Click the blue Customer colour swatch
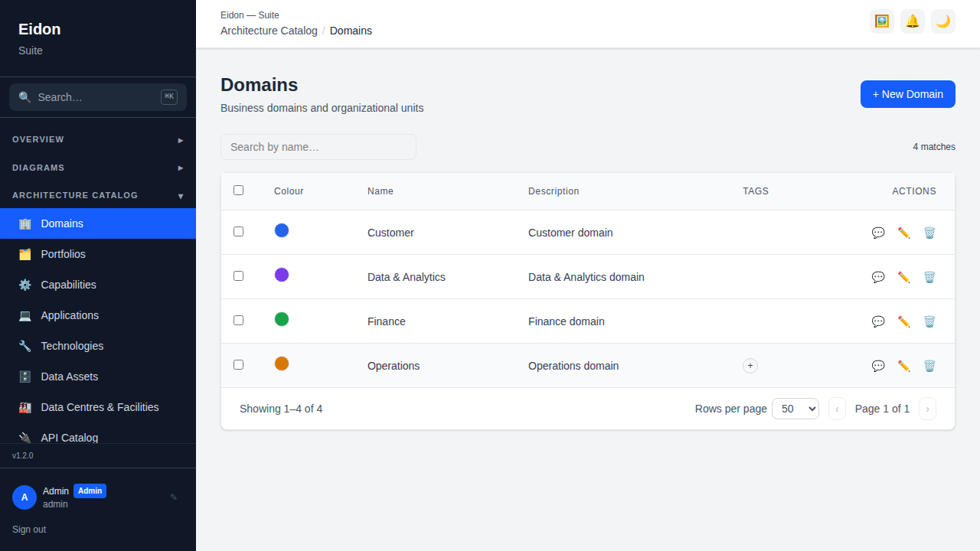This screenshot has width=980, height=551. click(x=282, y=230)
